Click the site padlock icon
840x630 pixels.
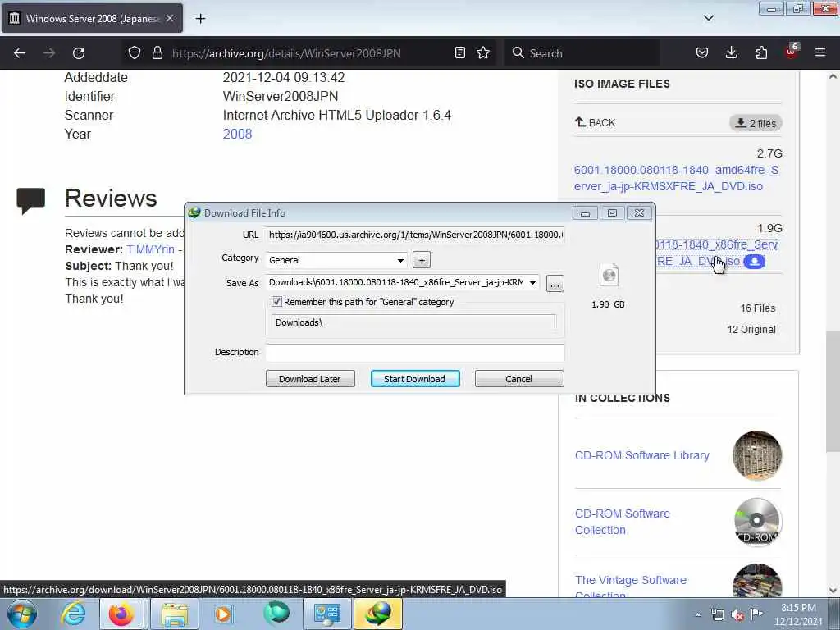157,53
